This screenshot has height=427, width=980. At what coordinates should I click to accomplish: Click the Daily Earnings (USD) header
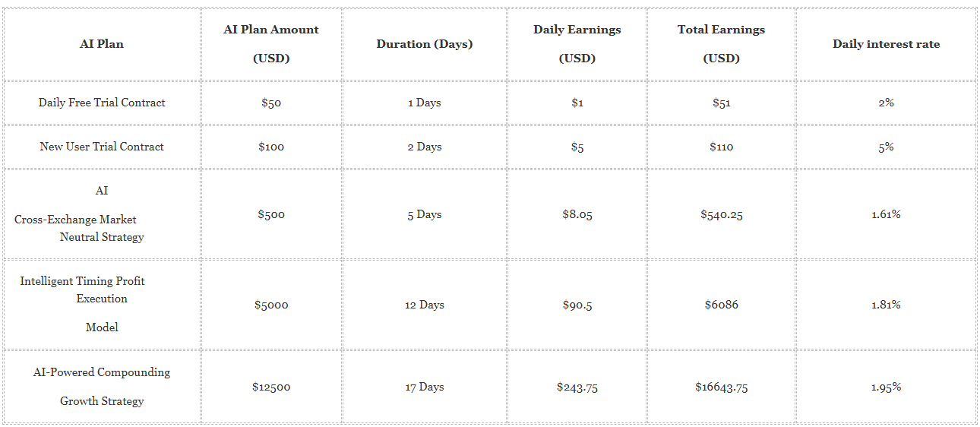pyautogui.click(x=577, y=44)
